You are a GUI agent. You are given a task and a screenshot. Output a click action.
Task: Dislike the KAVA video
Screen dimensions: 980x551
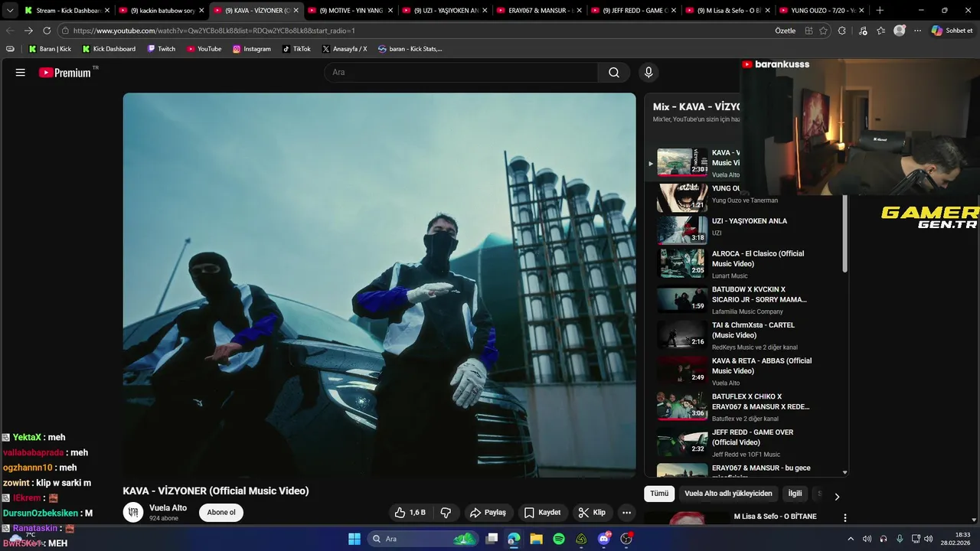click(x=446, y=513)
